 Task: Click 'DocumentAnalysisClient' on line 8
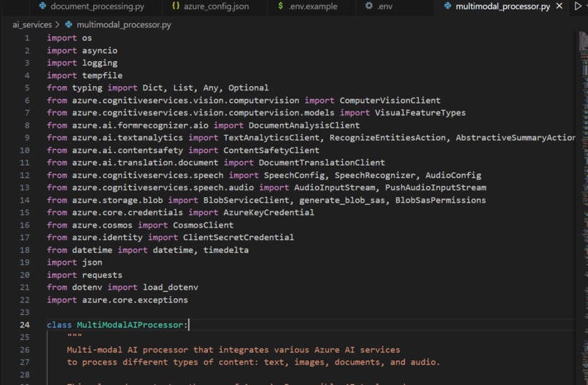tap(304, 125)
